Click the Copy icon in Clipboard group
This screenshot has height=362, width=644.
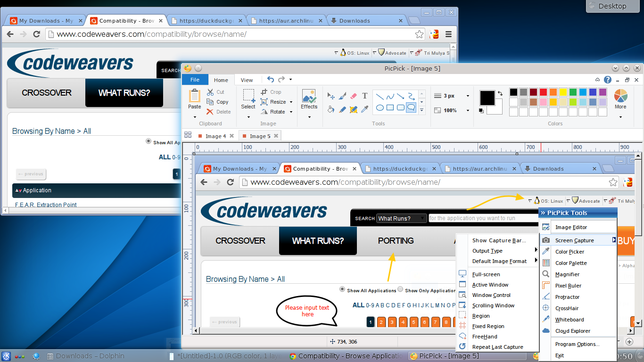210,102
